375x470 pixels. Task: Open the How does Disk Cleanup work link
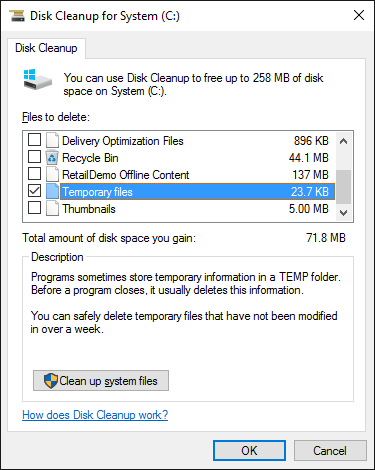(x=95, y=415)
